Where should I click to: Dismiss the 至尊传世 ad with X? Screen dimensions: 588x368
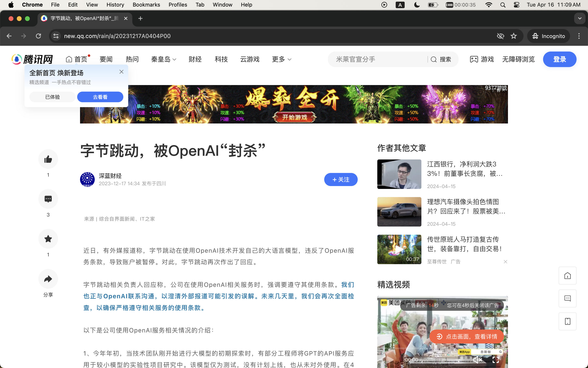click(x=505, y=262)
